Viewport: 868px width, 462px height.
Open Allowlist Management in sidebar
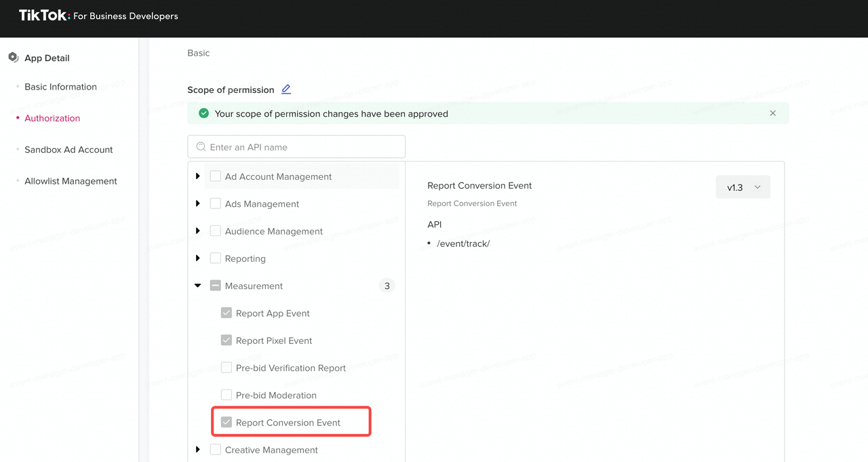click(x=71, y=181)
